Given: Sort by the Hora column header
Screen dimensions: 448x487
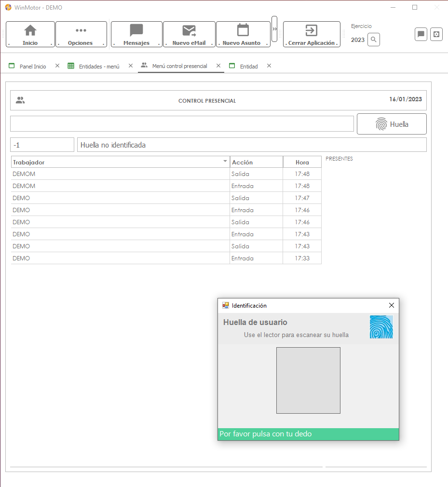Looking at the screenshot, I should pyautogui.click(x=302, y=162).
